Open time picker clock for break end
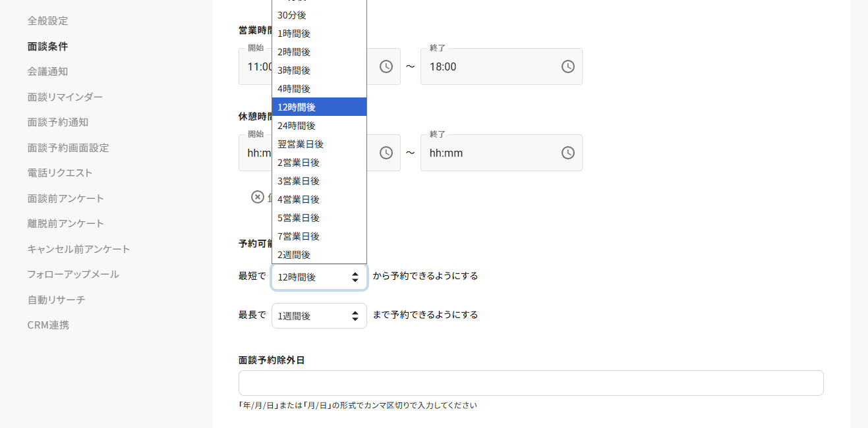This screenshot has height=428, width=868. point(567,153)
